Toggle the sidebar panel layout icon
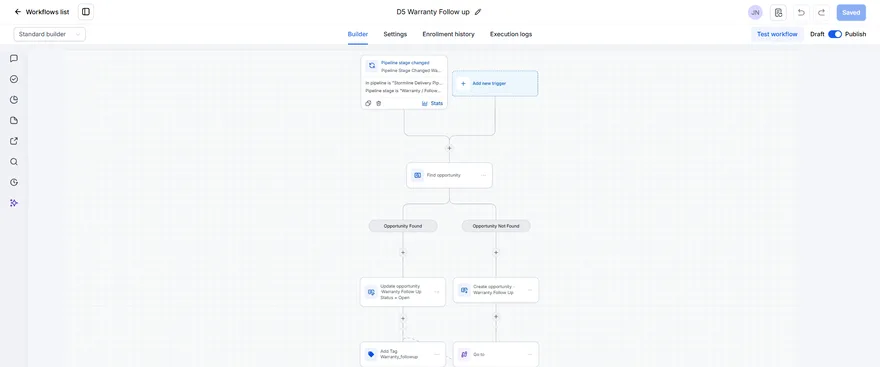 coord(86,12)
